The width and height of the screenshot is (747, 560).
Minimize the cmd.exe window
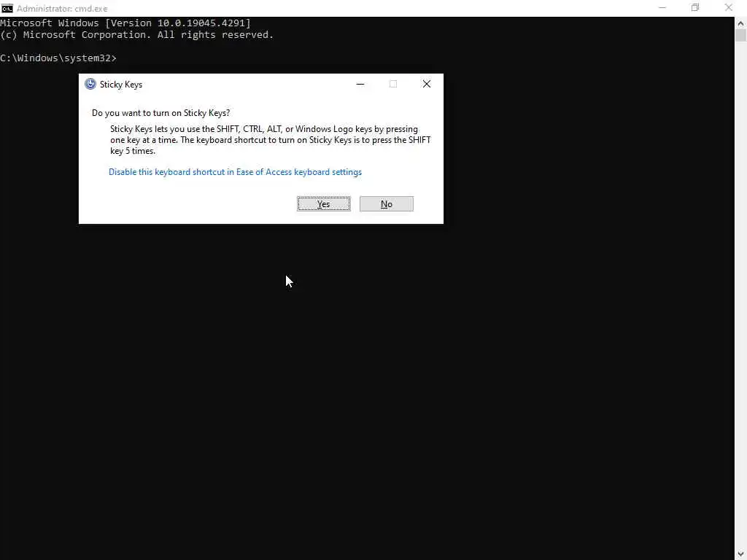coord(662,7)
